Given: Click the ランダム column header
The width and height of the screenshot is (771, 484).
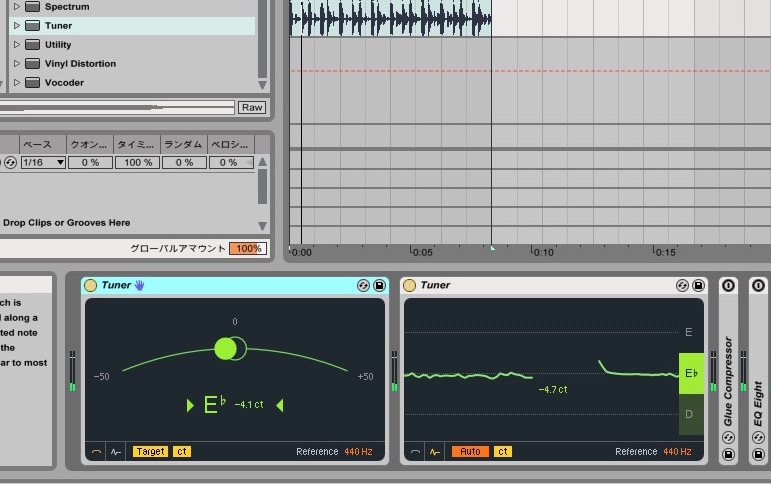Looking at the screenshot, I should tap(184, 145).
